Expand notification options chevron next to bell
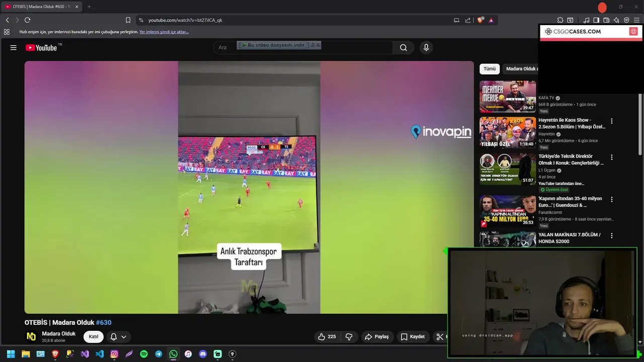This screenshot has width=644, height=362. [123, 337]
